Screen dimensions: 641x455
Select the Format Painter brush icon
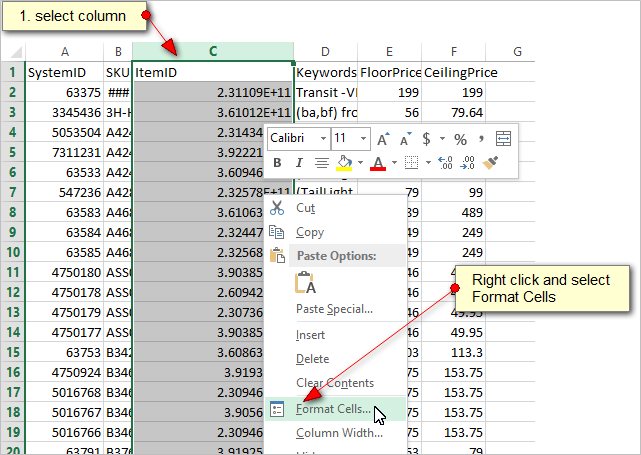(490, 162)
